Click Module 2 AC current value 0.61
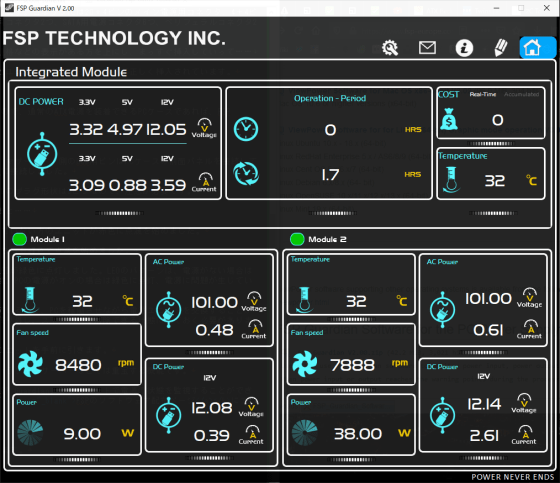 [488, 330]
